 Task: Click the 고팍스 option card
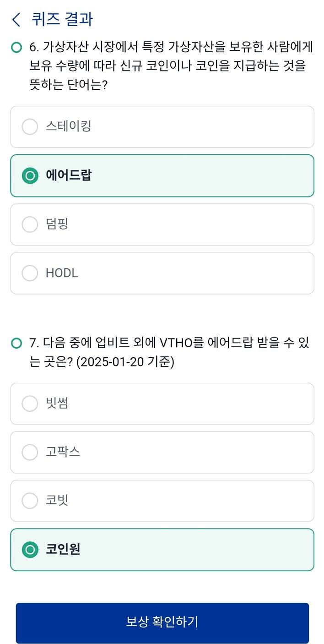(x=162, y=452)
